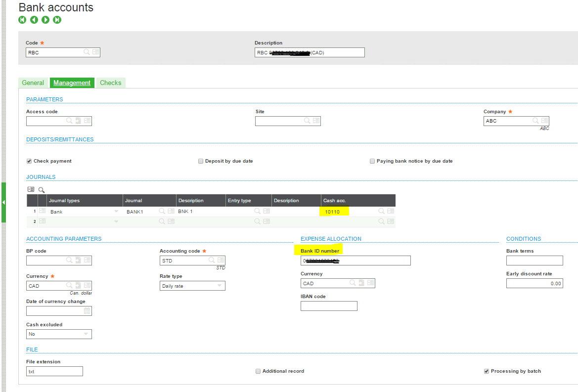Click the Bank terms input field
Screen dimensions: 578x392
point(534,261)
